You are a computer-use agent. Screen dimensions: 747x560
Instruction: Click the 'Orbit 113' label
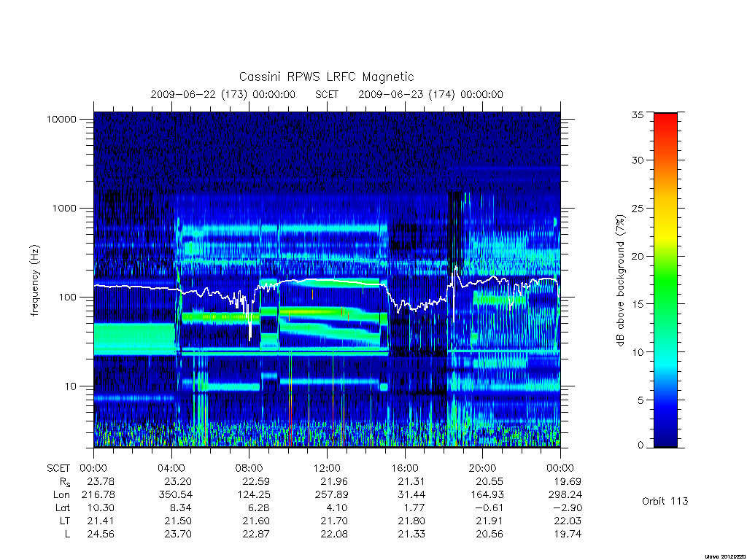(x=665, y=501)
